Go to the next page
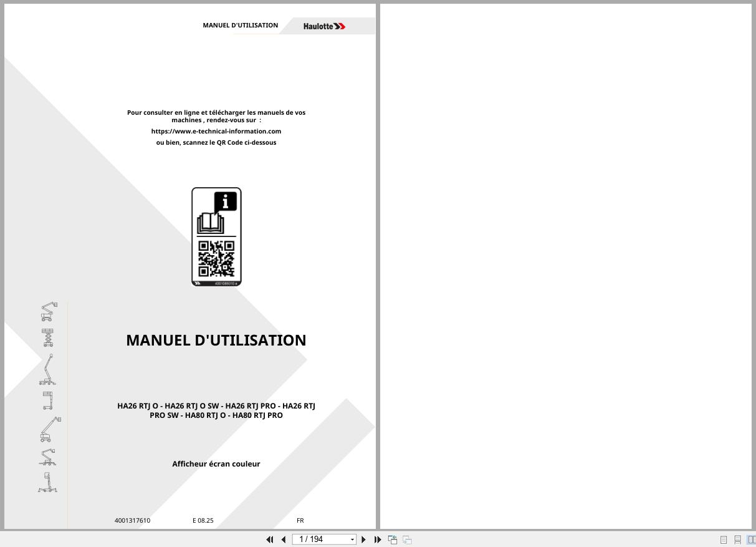 point(364,540)
